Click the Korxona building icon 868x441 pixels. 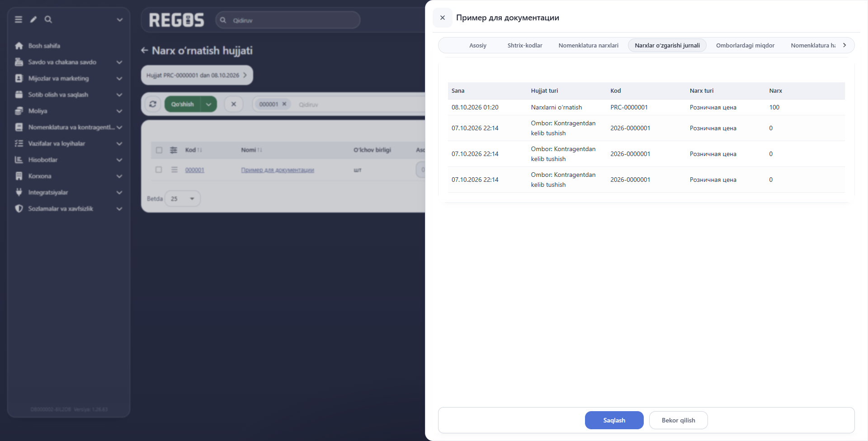click(19, 176)
